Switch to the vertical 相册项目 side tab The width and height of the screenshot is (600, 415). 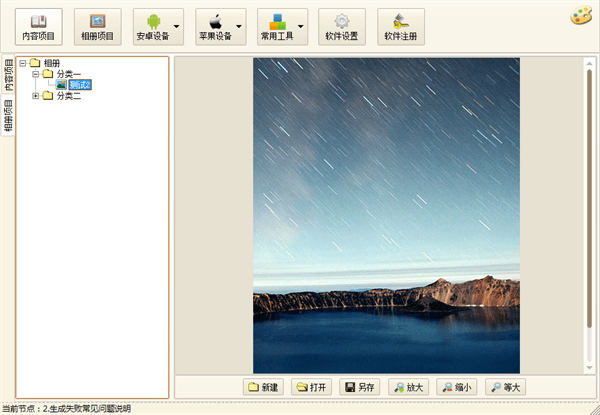(x=8, y=115)
